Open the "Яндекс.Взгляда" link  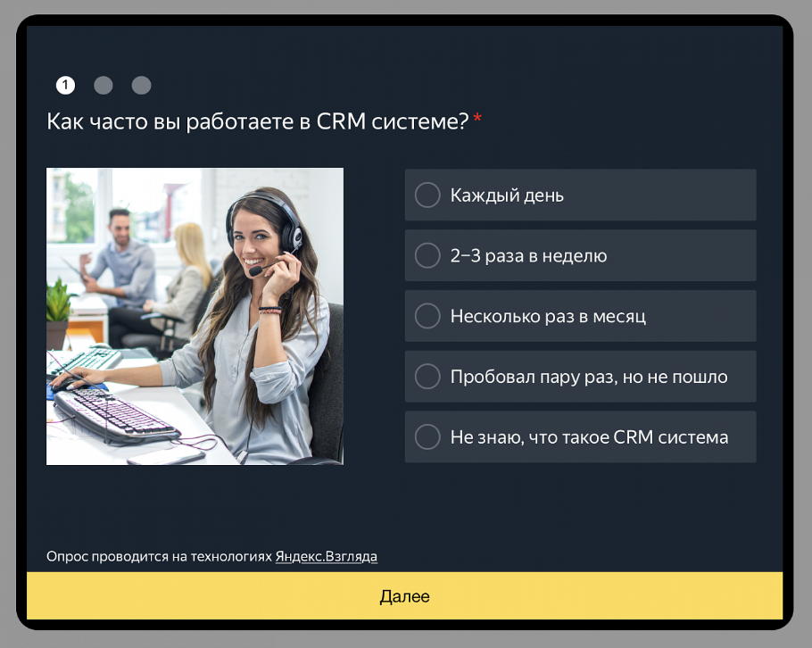[327, 556]
